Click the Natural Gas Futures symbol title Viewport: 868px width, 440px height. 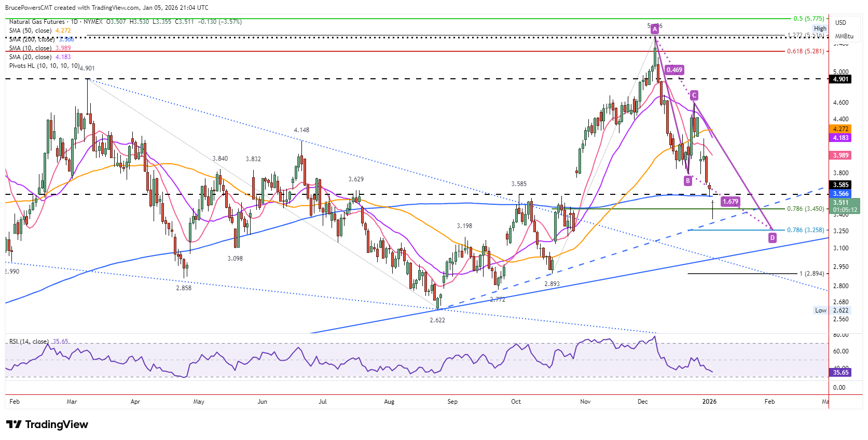(37, 22)
